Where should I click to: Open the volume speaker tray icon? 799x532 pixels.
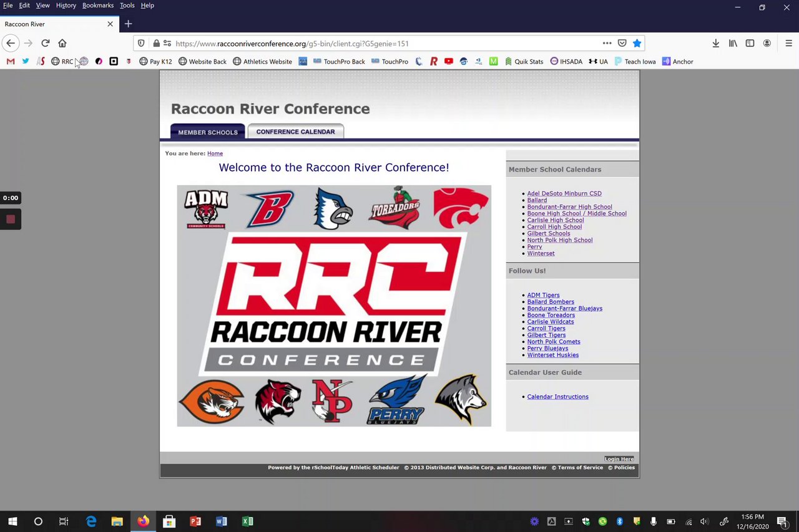coord(705,521)
